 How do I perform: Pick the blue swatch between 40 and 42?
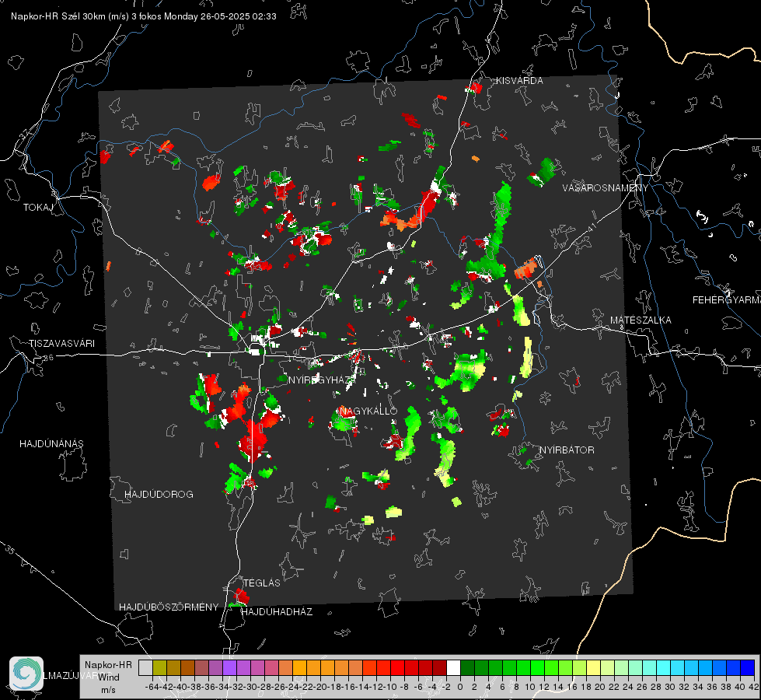tap(747, 667)
